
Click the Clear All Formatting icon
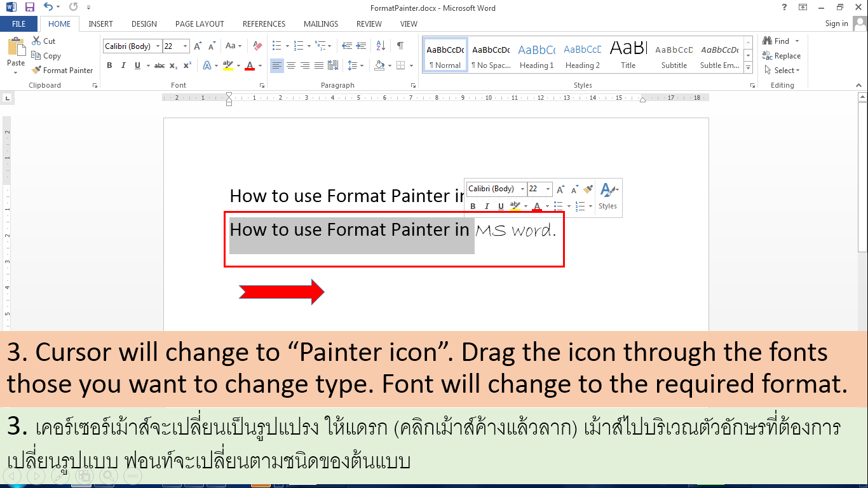tap(257, 45)
